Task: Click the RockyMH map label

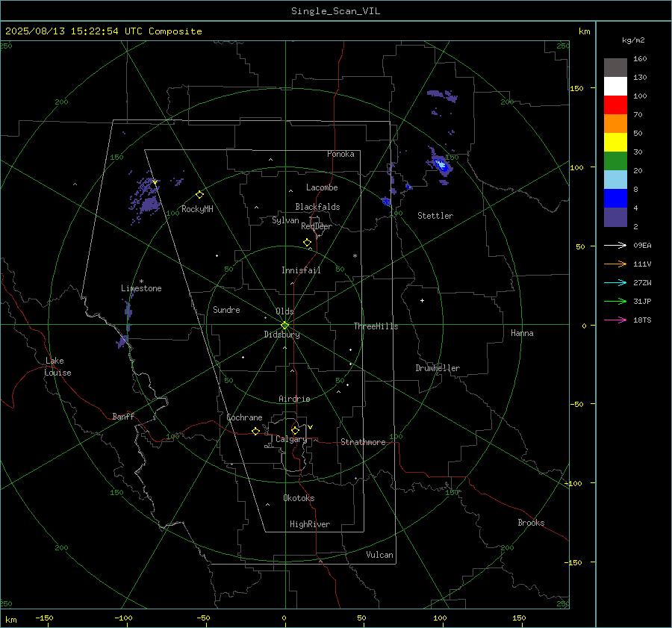Action: 197,209
